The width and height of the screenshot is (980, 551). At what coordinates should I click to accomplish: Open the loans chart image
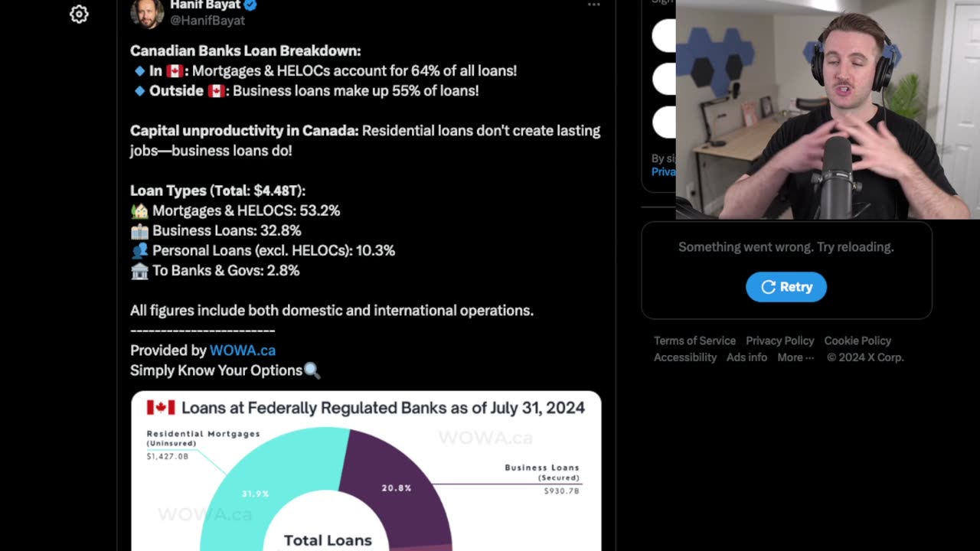366,471
